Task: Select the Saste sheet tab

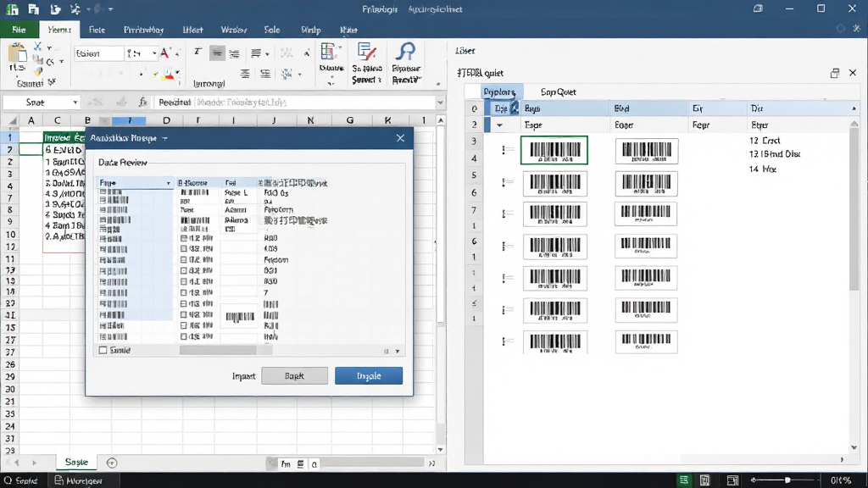Action: pyautogui.click(x=76, y=462)
